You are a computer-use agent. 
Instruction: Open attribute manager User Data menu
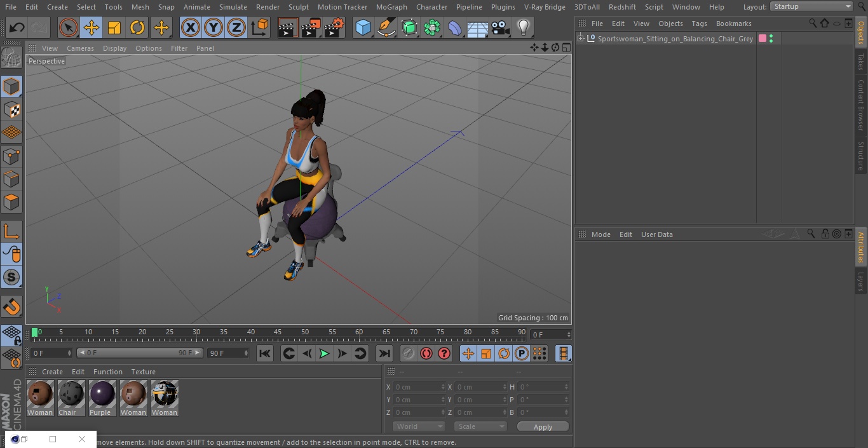click(x=657, y=234)
